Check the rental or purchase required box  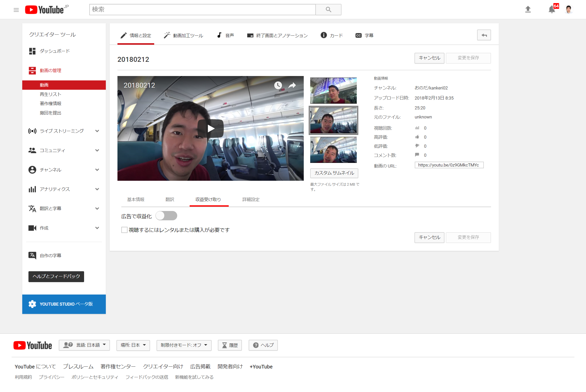tap(124, 230)
